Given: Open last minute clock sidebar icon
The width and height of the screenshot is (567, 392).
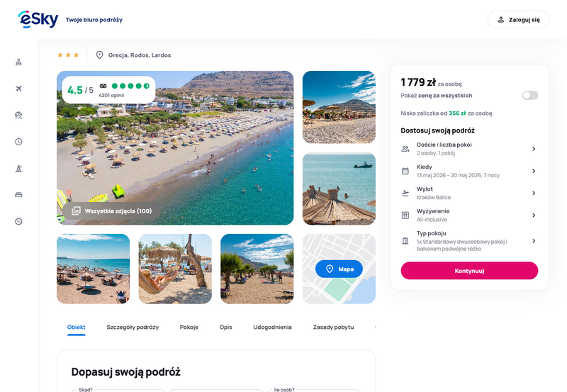Looking at the screenshot, I should [x=19, y=142].
